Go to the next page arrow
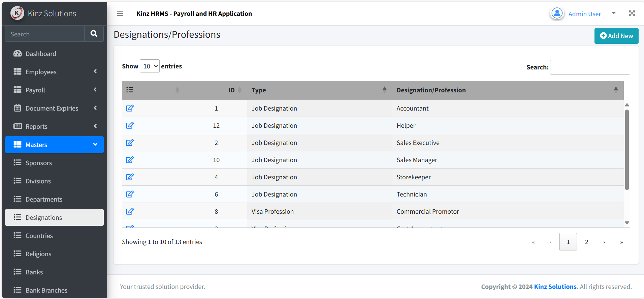This screenshot has width=644, height=299. [604, 242]
